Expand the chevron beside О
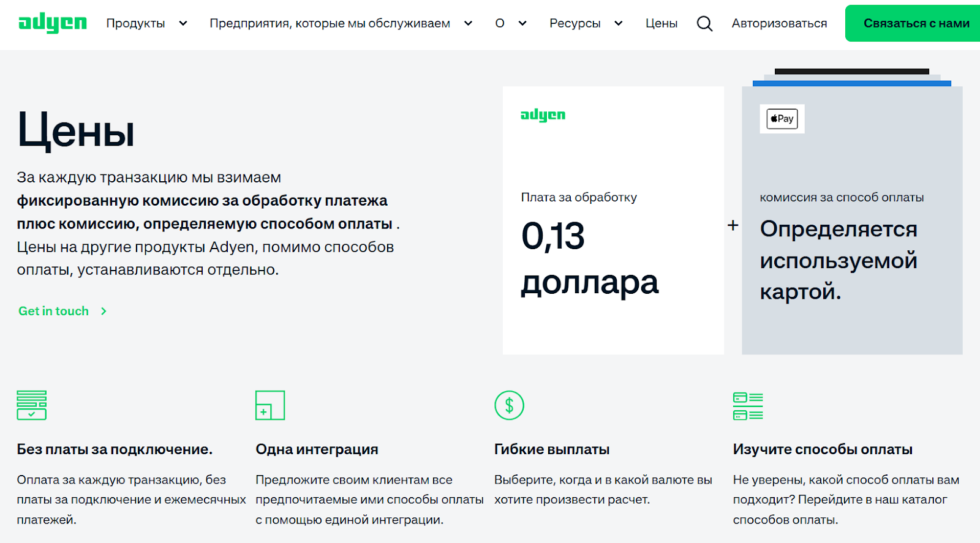Screen dimensions: 980x543 coord(522,23)
